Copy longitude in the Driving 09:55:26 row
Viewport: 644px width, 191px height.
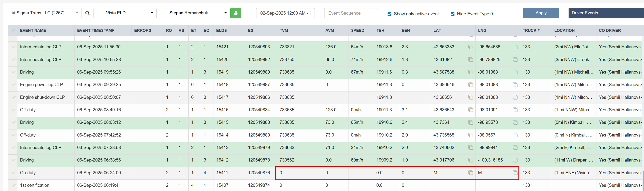tap(515, 72)
